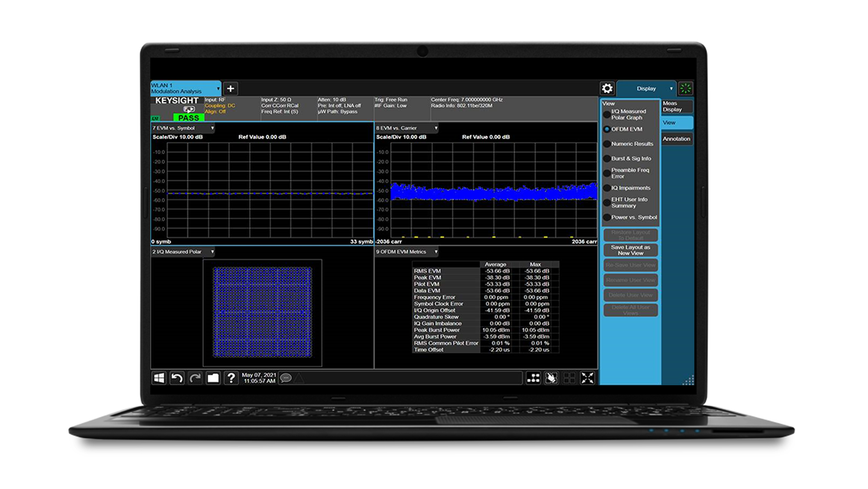Open the settings gear icon
Screen dimensions: 868x489
(607, 89)
